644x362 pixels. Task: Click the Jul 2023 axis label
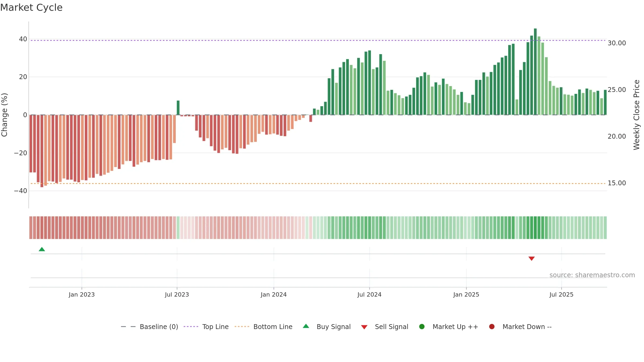click(x=177, y=295)
